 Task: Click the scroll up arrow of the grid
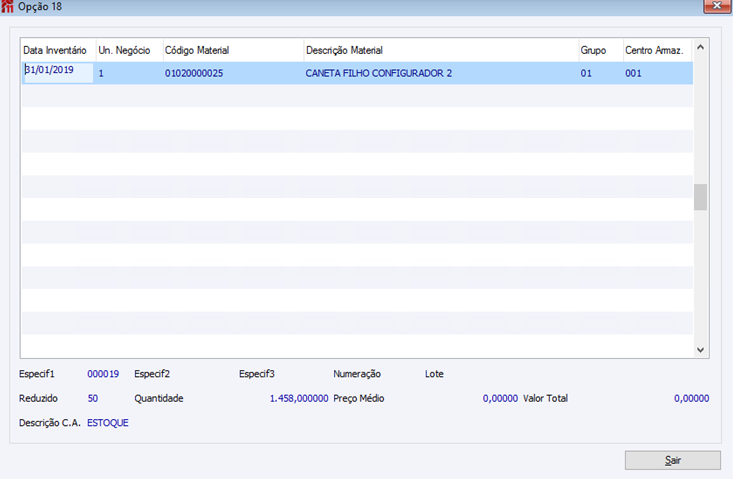coord(700,47)
